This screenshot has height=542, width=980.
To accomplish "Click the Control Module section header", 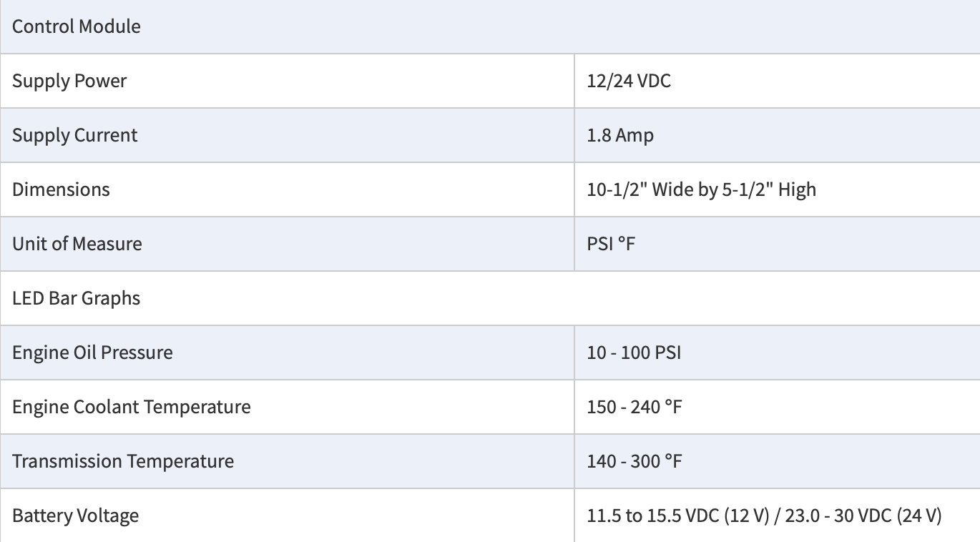I will [77, 26].
